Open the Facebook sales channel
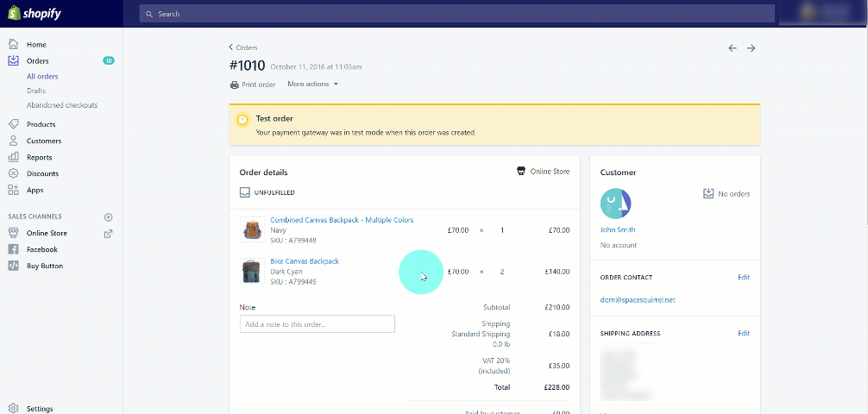 pos(42,249)
